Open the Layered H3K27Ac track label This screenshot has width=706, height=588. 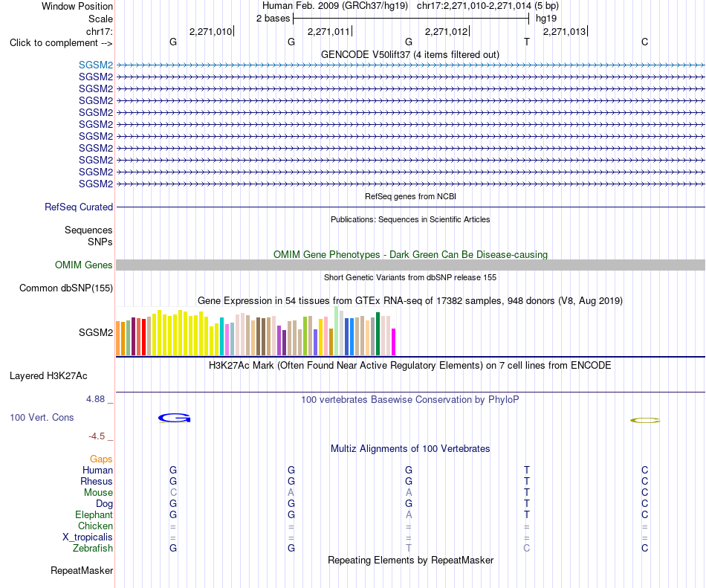48,376
